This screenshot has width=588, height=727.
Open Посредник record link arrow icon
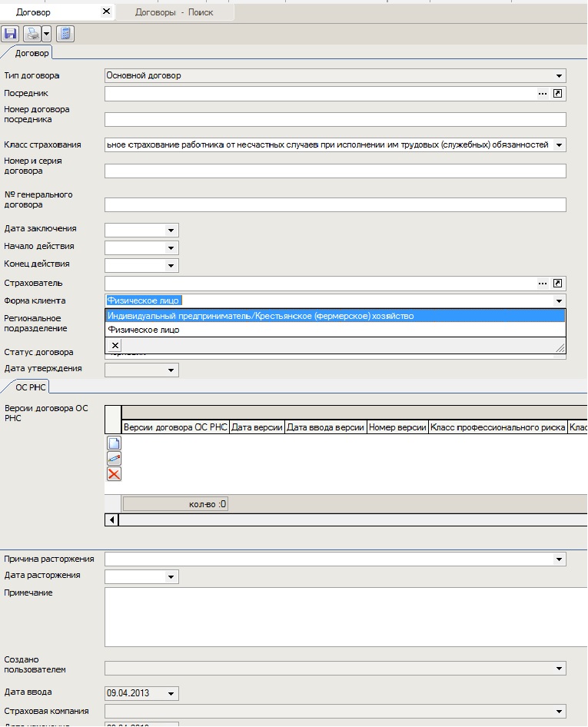point(558,93)
